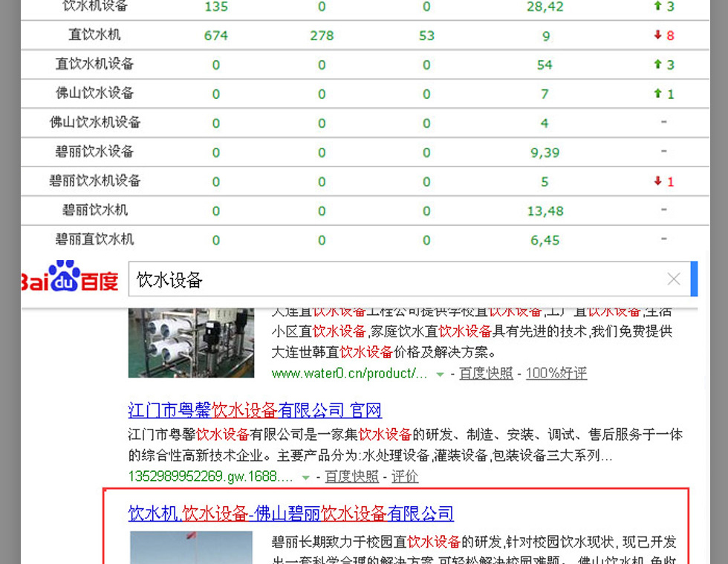Screen dimensions: 728x564
Task: Click ranking 4 for 佛山饮水机设备
Action: (545, 123)
